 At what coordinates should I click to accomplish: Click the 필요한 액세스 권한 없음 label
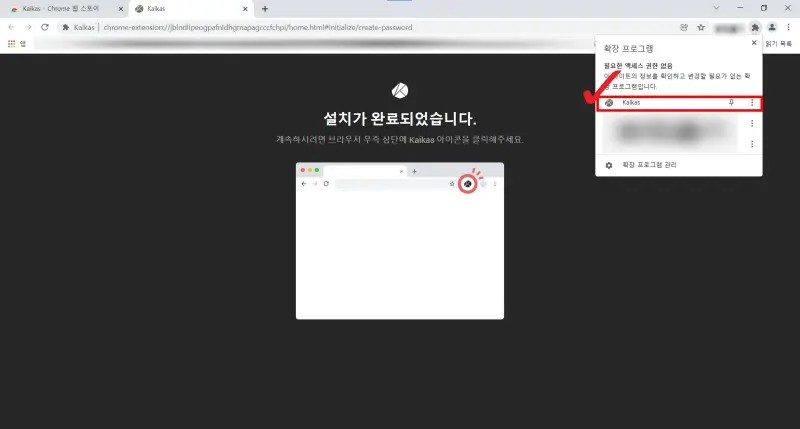click(638, 66)
